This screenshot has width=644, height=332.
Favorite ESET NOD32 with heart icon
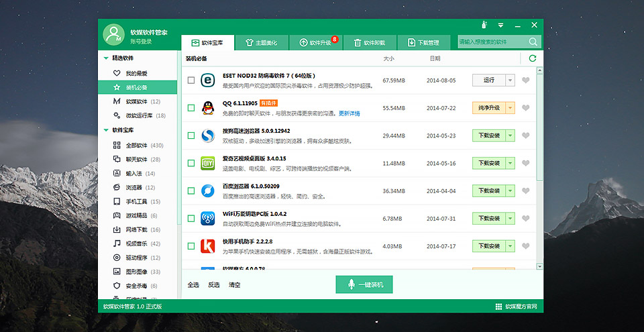526,80
